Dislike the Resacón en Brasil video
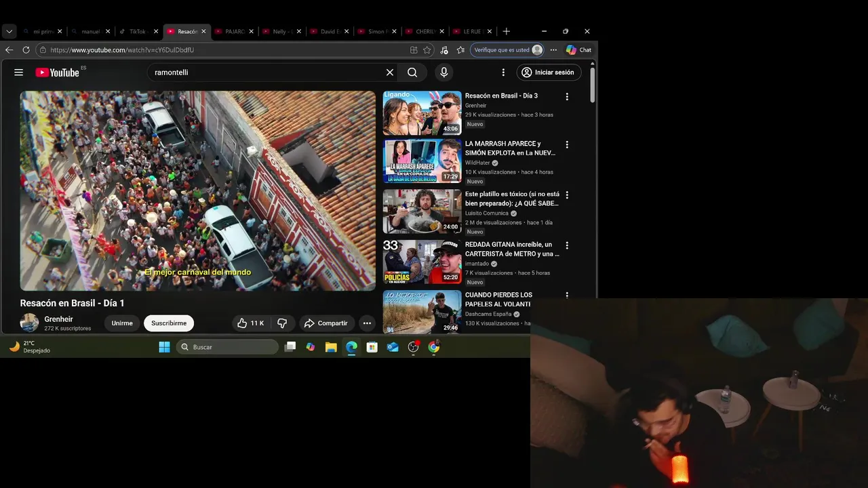This screenshot has width=868, height=488. pos(282,323)
